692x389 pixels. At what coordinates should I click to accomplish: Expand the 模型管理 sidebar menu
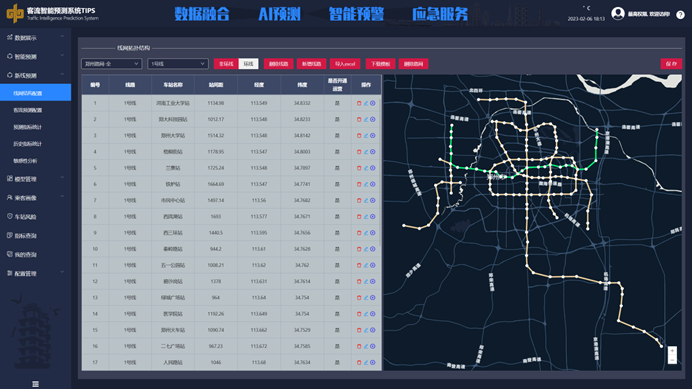click(35, 179)
